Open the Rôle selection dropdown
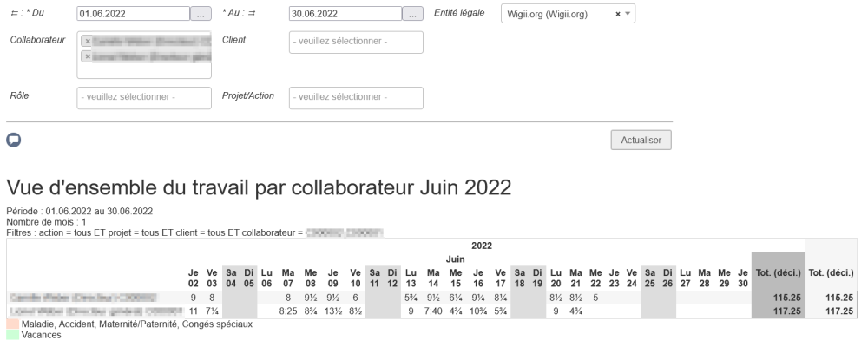This screenshot has height=347, width=868. coord(144,97)
